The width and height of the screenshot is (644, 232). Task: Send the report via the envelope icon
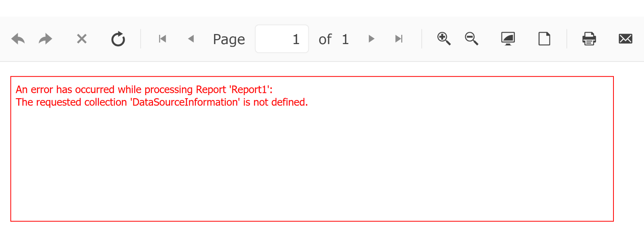625,39
